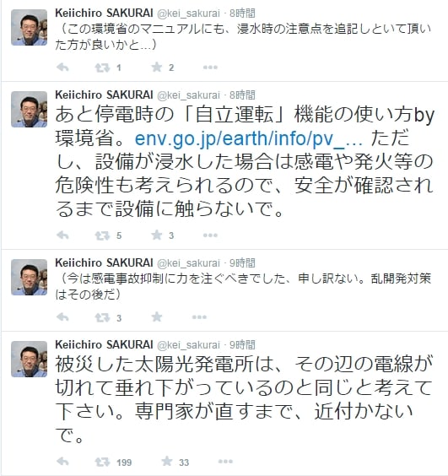Reply to the 感電事故抑制 tweet

62,317
